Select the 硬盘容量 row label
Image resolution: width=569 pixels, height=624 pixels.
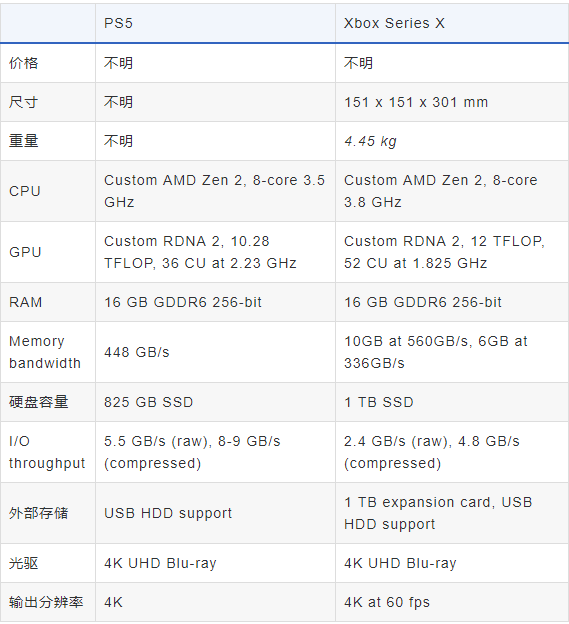coord(48,402)
